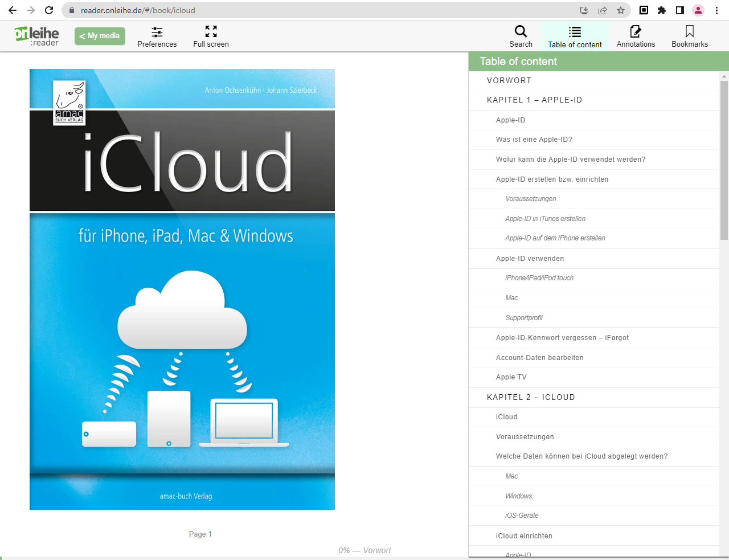
Task: Click the share page icon
Action: 603,10
